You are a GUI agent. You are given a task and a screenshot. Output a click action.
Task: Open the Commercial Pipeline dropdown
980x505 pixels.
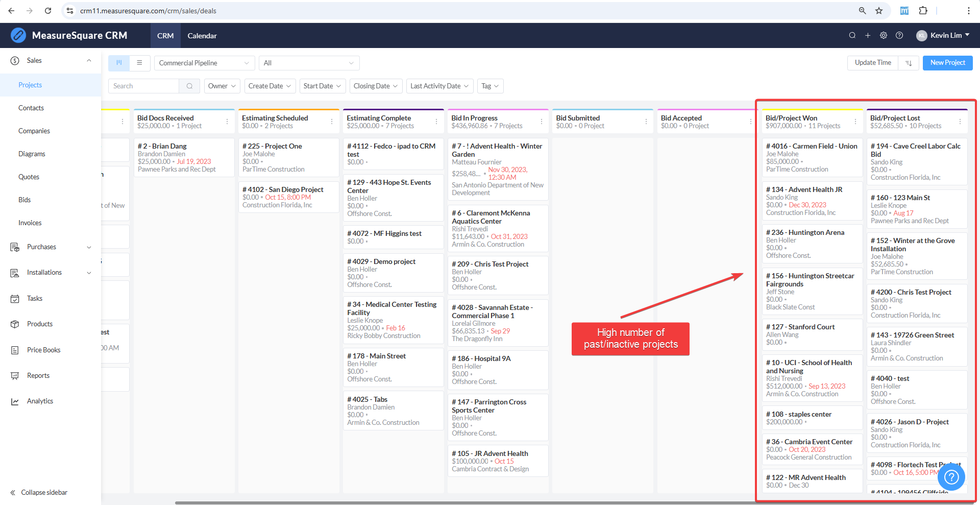pyautogui.click(x=204, y=63)
